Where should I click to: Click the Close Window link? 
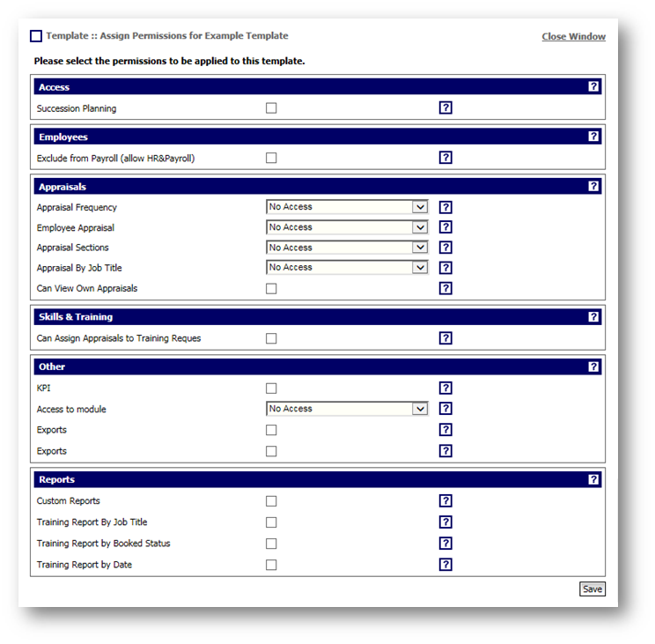[x=573, y=37]
